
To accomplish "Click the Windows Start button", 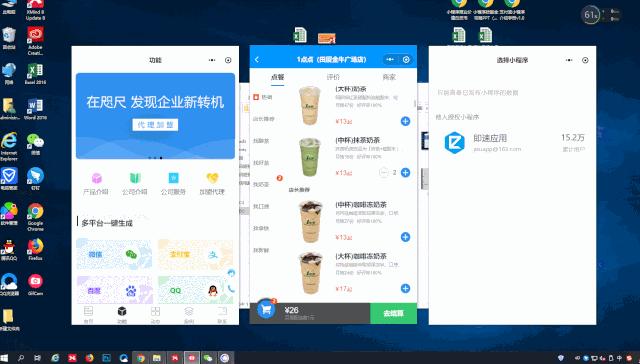I will click(x=4, y=358).
